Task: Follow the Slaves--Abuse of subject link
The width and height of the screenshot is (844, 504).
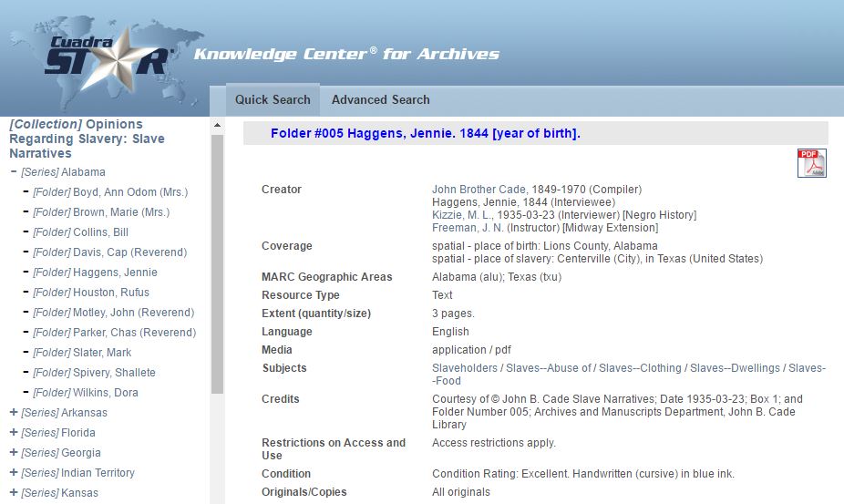Action: 549,368
